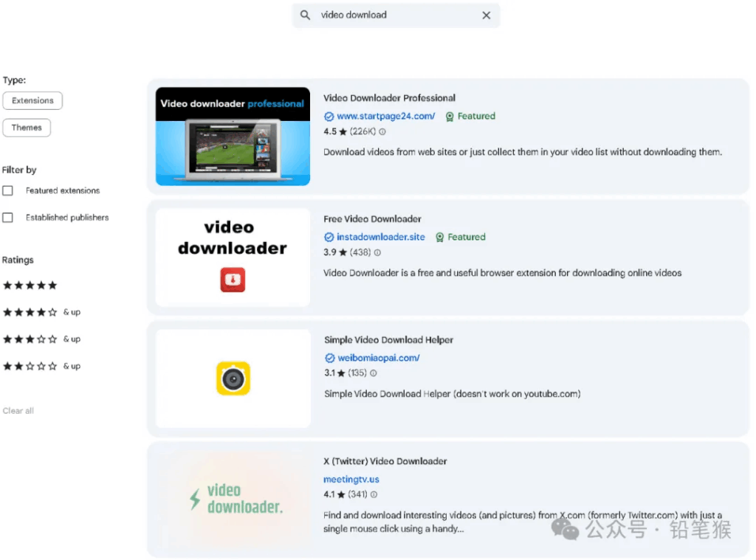Click verified badge beside www.startpage24.com
Image resolution: width=756 pixels, height=560 pixels.
point(329,117)
